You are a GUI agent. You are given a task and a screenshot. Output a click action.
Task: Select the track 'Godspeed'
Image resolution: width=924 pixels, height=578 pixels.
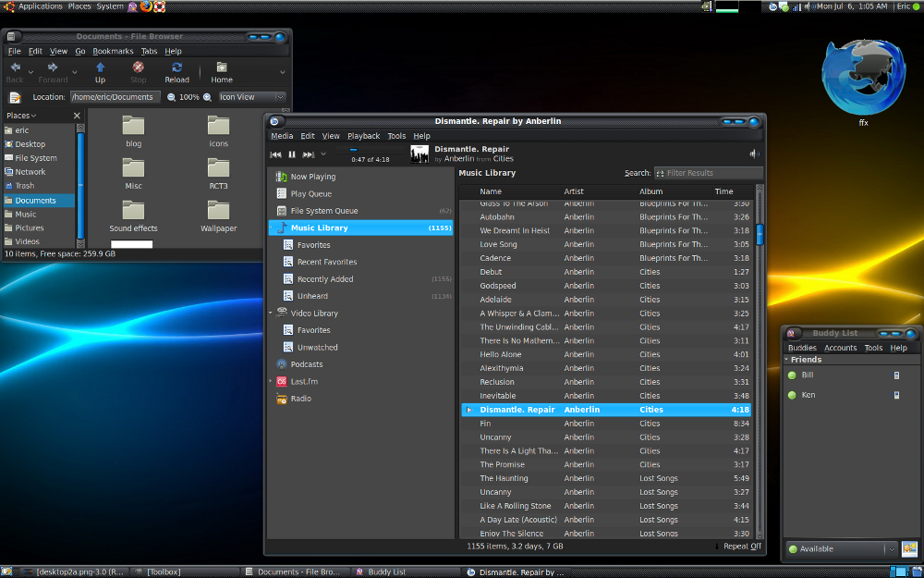(606, 286)
